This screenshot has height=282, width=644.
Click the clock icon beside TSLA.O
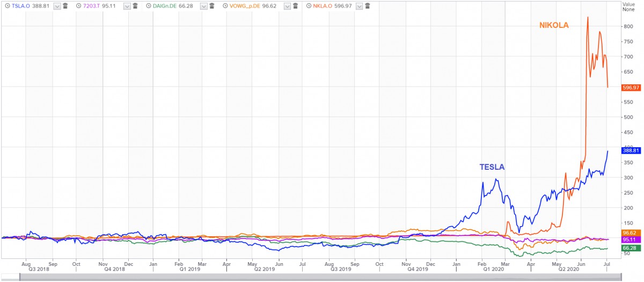coord(7,6)
